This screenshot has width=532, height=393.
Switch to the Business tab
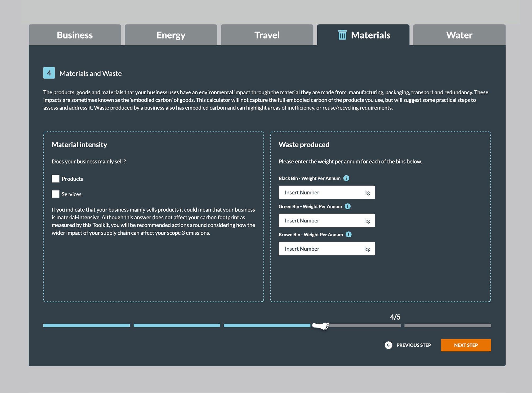point(75,35)
